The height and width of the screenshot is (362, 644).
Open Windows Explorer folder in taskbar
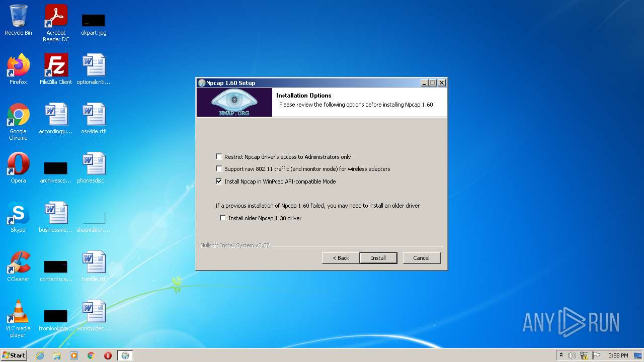tap(57, 355)
